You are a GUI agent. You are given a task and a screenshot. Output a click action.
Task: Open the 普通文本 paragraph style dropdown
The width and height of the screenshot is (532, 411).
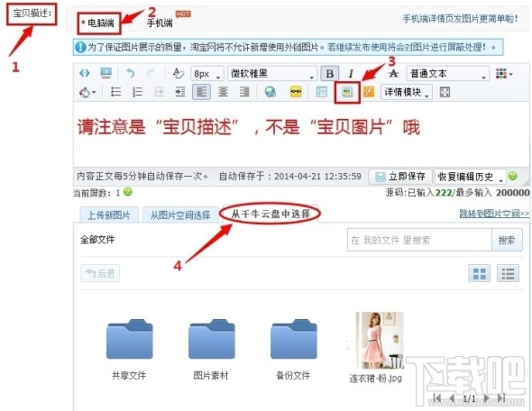[448, 73]
